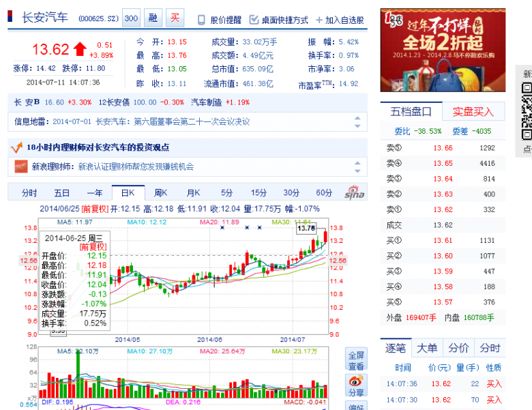Select the 实盘买入 tab
This screenshot has height=410, width=532.
pyautogui.click(x=473, y=111)
